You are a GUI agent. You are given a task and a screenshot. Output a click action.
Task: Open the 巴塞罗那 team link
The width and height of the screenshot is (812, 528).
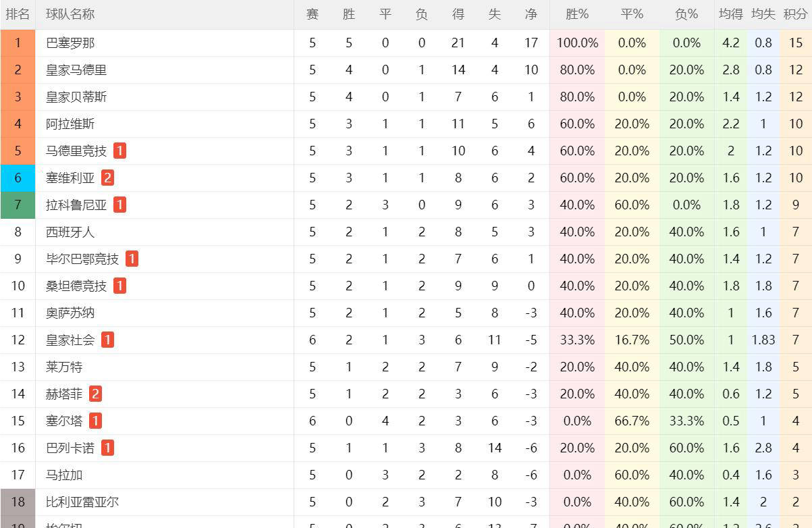coord(70,43)
